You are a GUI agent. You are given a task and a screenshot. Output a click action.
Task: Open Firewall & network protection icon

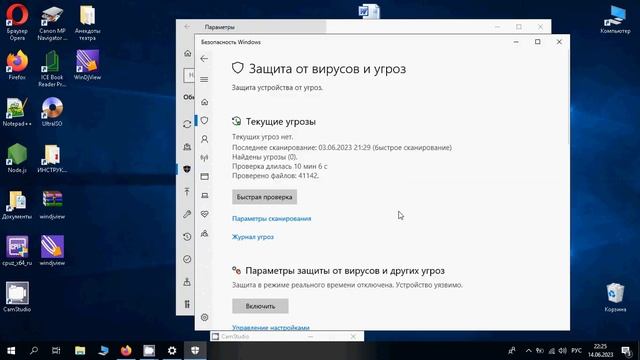204,158
